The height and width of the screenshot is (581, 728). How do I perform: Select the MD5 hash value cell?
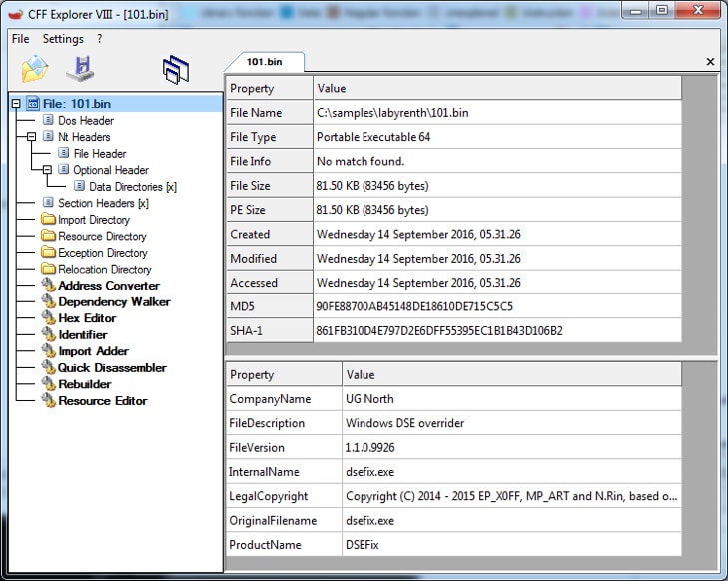(497, 306)
